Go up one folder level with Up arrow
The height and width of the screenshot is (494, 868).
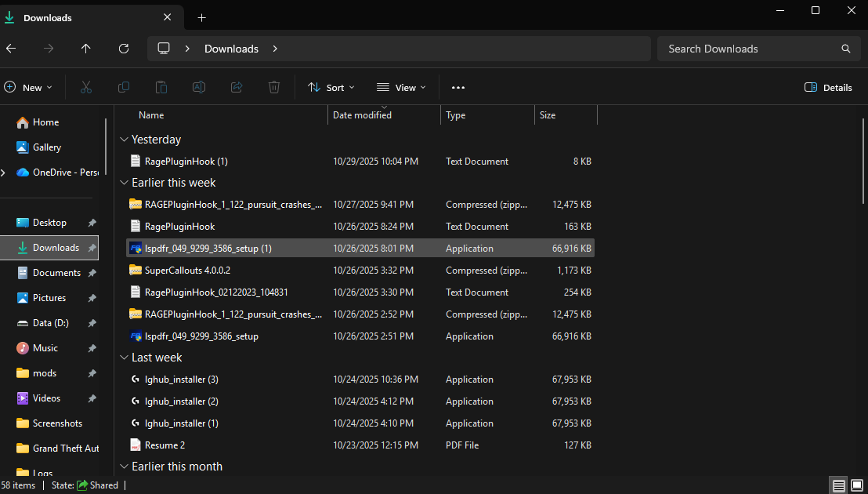[x=86, y=49]
